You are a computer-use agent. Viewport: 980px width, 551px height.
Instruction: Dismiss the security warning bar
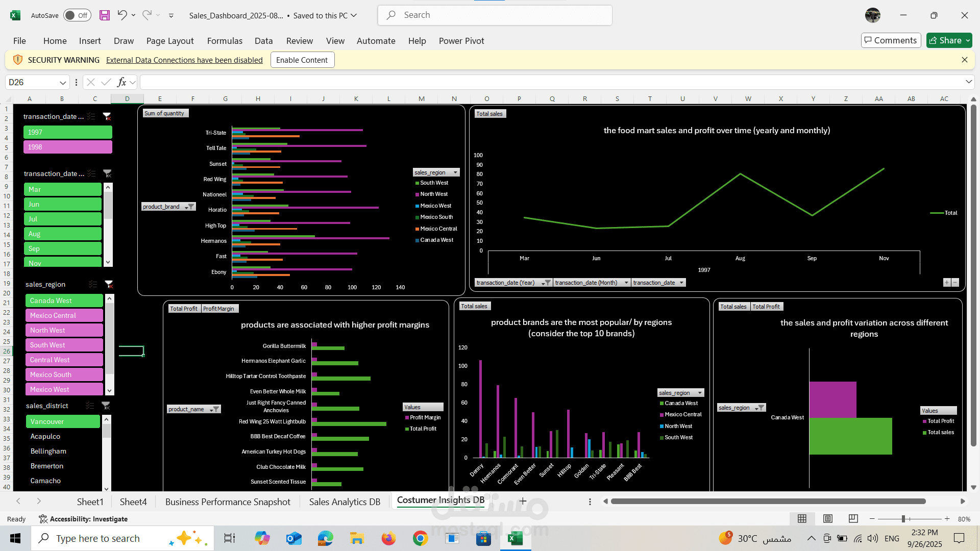(x=965, y=60)
